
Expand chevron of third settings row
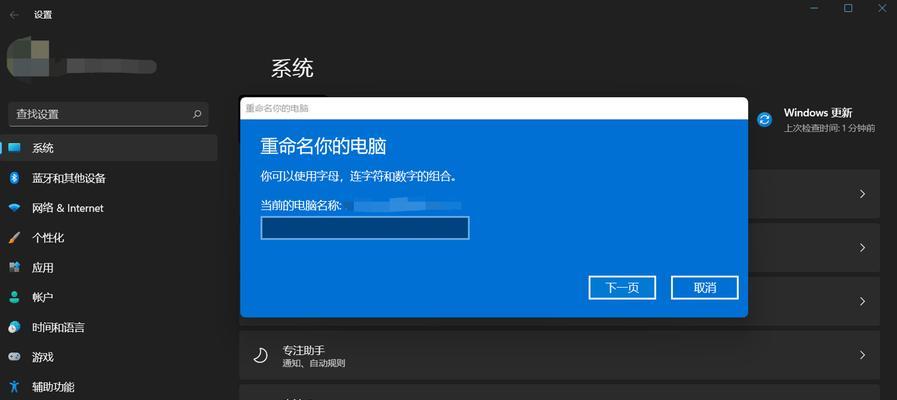(x=862, y=301)
